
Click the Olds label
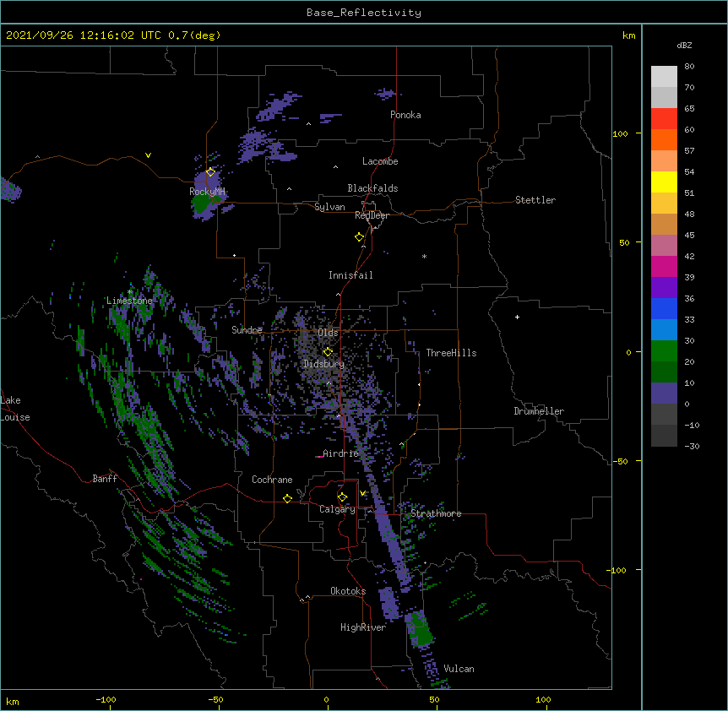point(328,333)
